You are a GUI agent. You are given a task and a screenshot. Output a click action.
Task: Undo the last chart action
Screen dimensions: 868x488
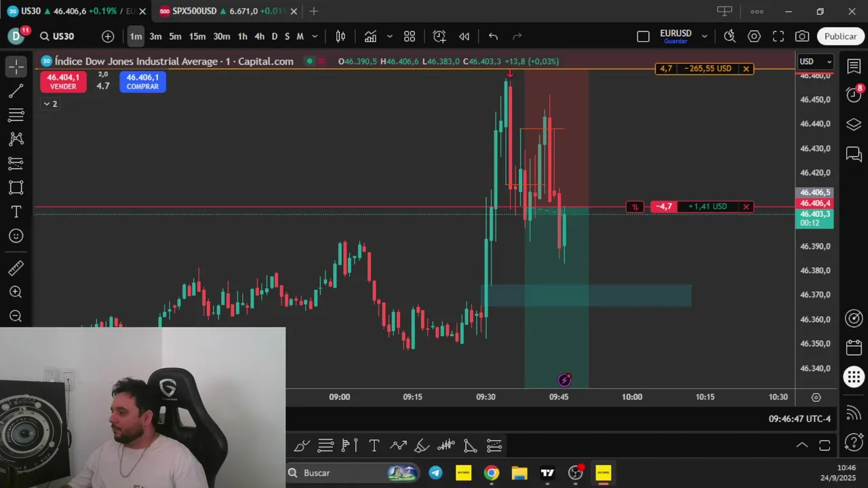pos(493,37)
